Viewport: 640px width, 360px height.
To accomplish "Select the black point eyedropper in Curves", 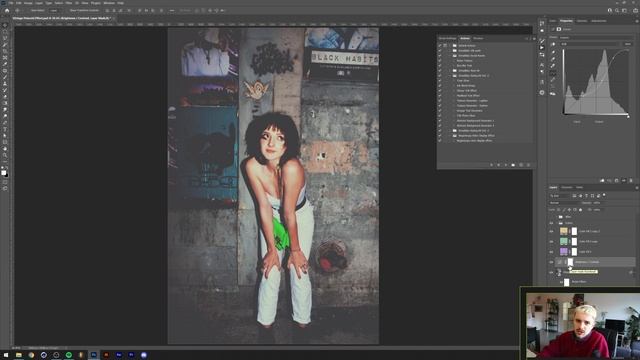I will click(x=553, y=52).
